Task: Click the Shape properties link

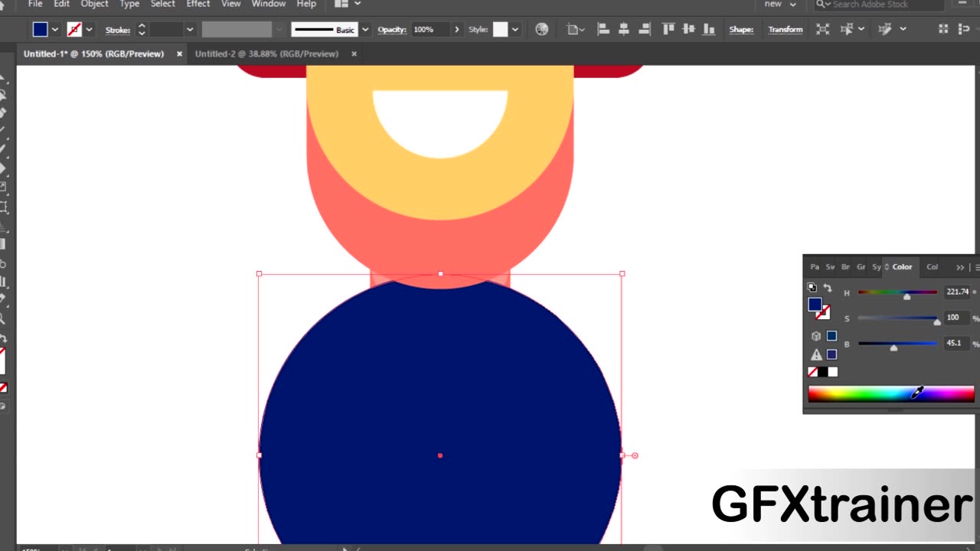Action: (741, 30)
